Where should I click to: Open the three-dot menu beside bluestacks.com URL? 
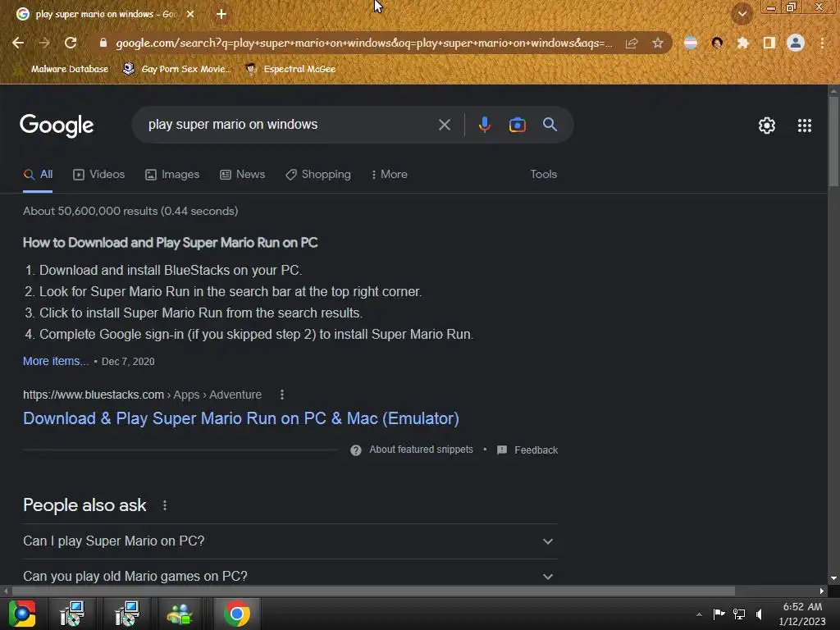pos(282,395)
